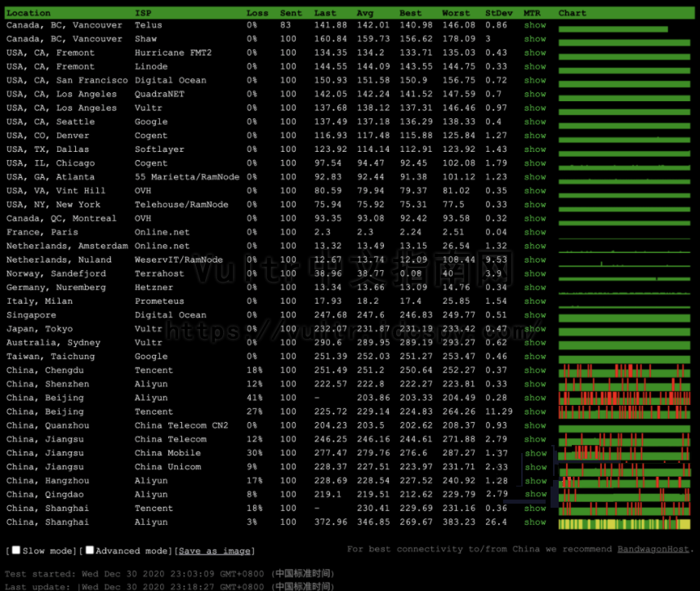Show MTR for Sandefjord Terrahost row

535,273
